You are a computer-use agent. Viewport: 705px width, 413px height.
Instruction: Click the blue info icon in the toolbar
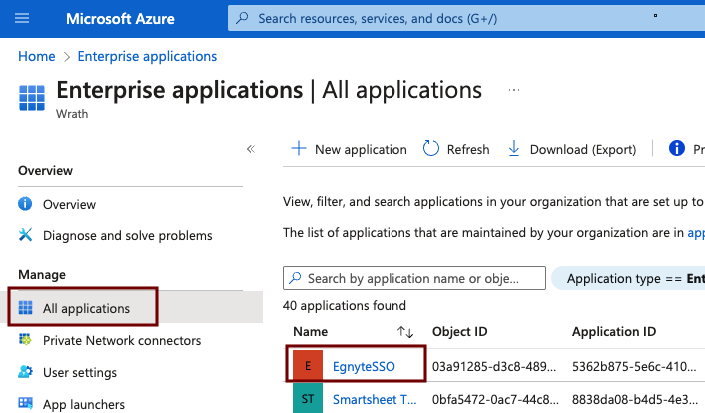(677, 148)
